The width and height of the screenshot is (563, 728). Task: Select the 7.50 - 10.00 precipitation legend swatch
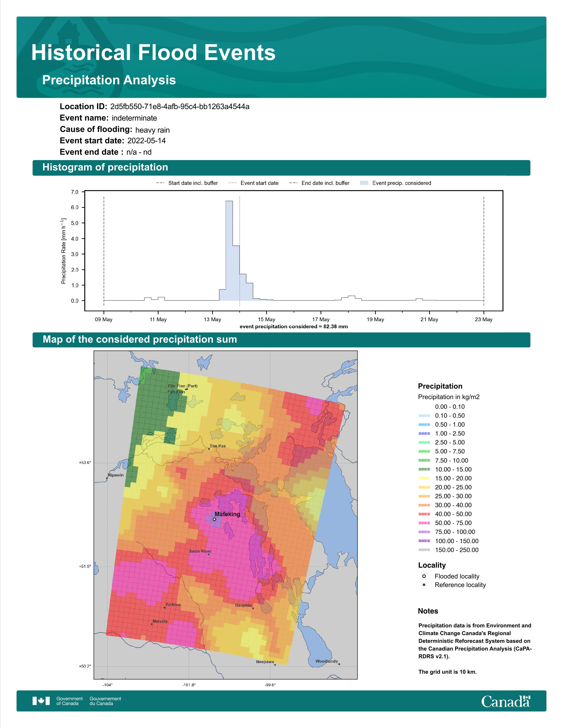[424, 460]
